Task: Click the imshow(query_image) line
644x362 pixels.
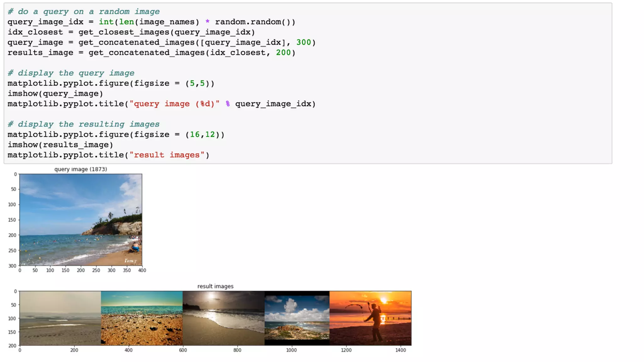Action: click(55, 94)
